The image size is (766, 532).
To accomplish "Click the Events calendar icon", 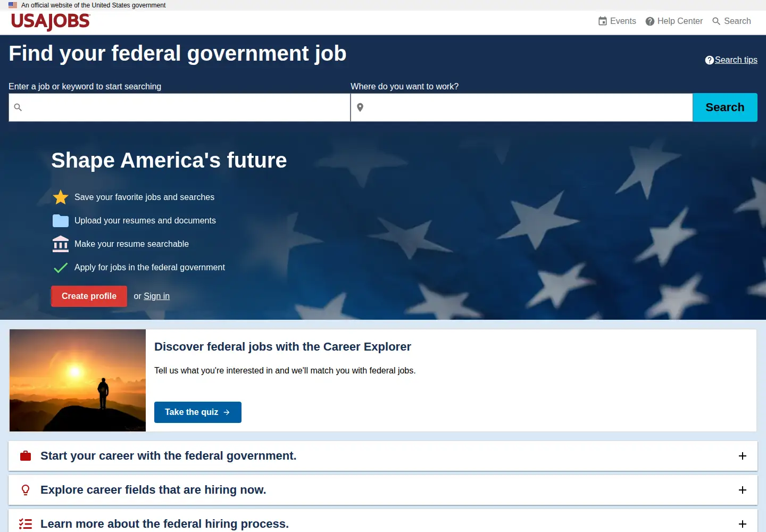I will (x=603, y=21).
